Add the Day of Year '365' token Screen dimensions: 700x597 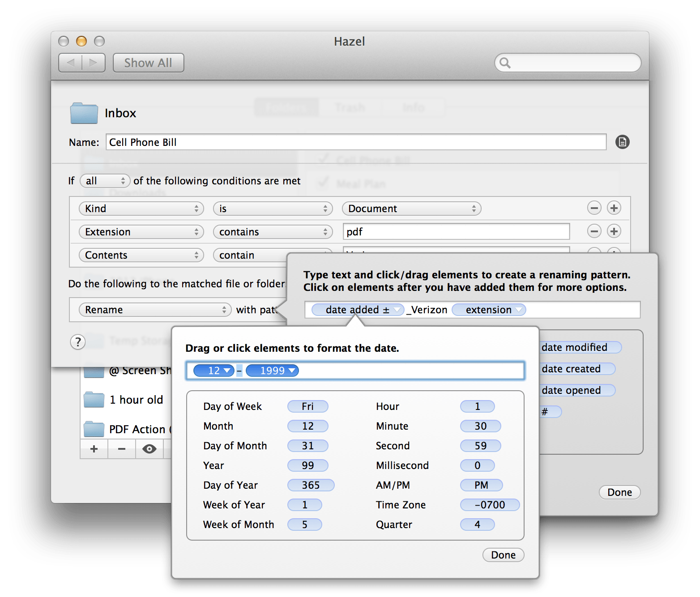[311, 485]
